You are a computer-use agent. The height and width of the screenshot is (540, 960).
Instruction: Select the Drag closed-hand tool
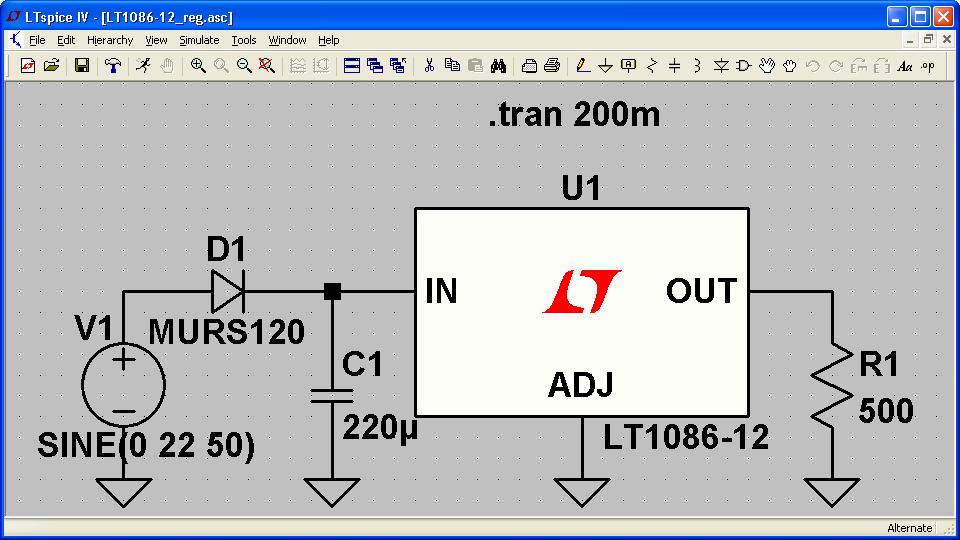tap(790, 66)
